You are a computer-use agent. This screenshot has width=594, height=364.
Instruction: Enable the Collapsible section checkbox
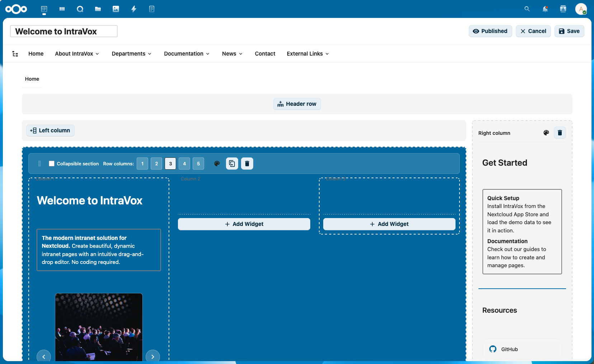[x=52, y=164]
